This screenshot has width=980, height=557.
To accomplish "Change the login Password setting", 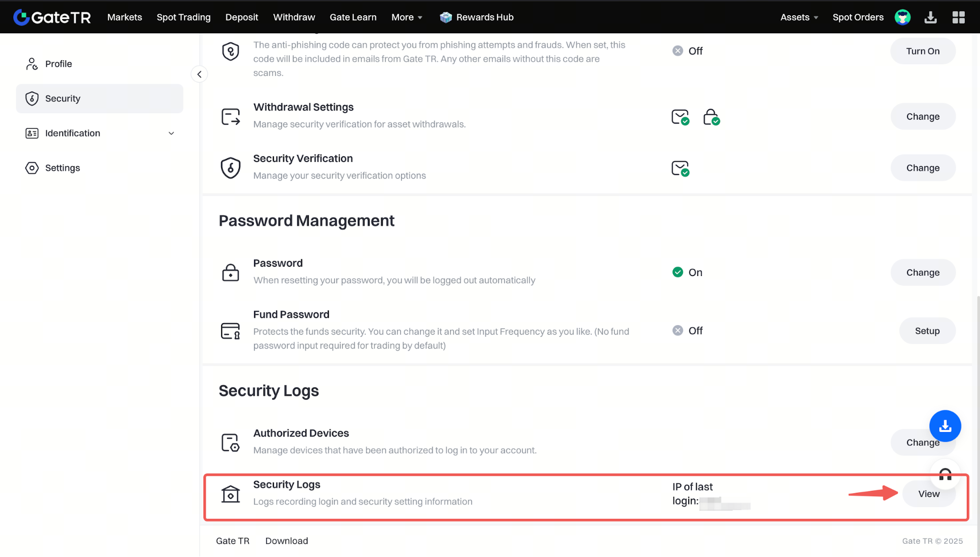I will point(922,273).
